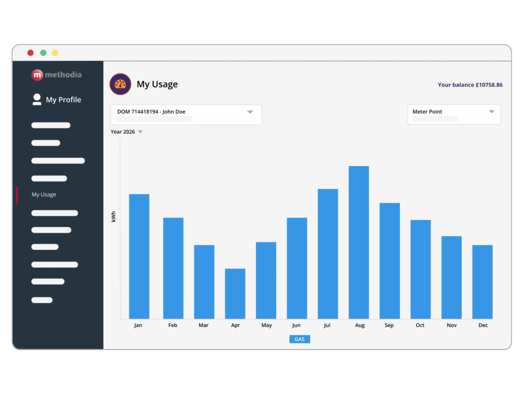Click the yellow window dot
This screenshot has width=517, height=420.
(55, 52)
